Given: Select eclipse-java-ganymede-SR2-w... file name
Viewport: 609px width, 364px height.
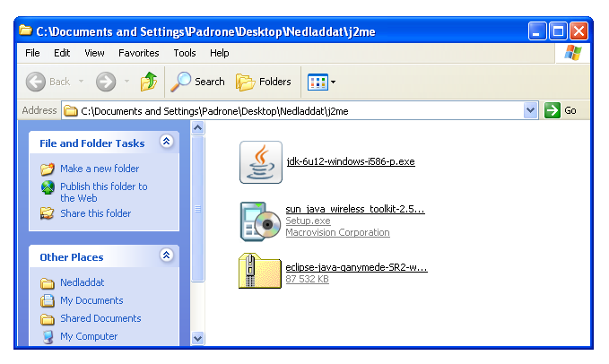Looking at the screenshot, I should click(357, 267).
